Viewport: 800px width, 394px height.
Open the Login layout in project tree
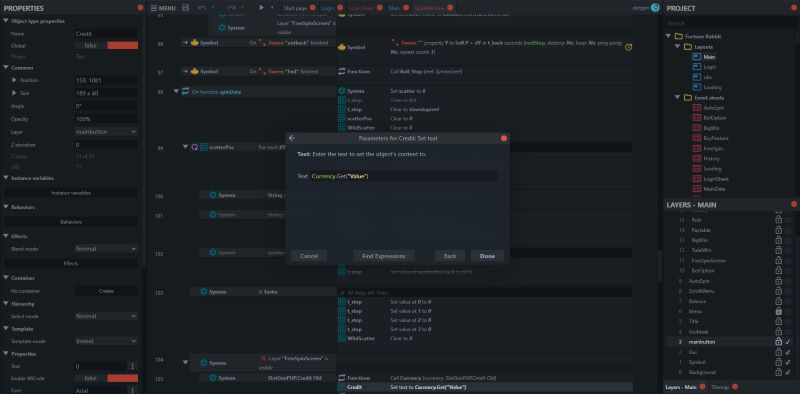click(x=709, y=67)
